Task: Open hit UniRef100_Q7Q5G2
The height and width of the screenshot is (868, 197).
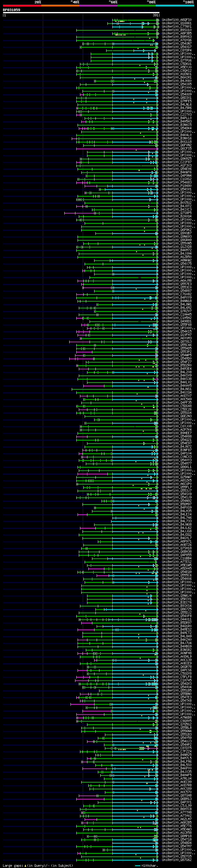Action: click(x=177, y=725)
